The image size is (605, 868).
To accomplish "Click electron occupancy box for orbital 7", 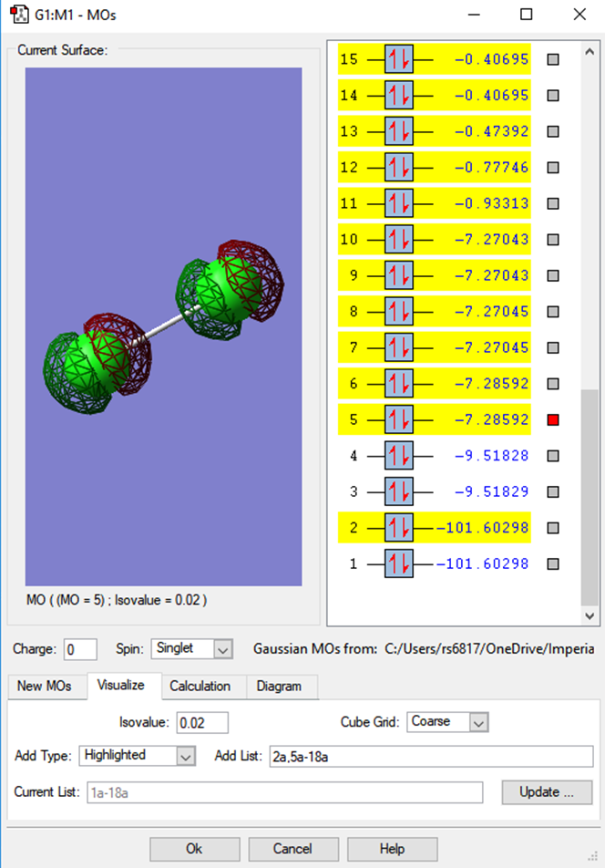I will point(399,347).
